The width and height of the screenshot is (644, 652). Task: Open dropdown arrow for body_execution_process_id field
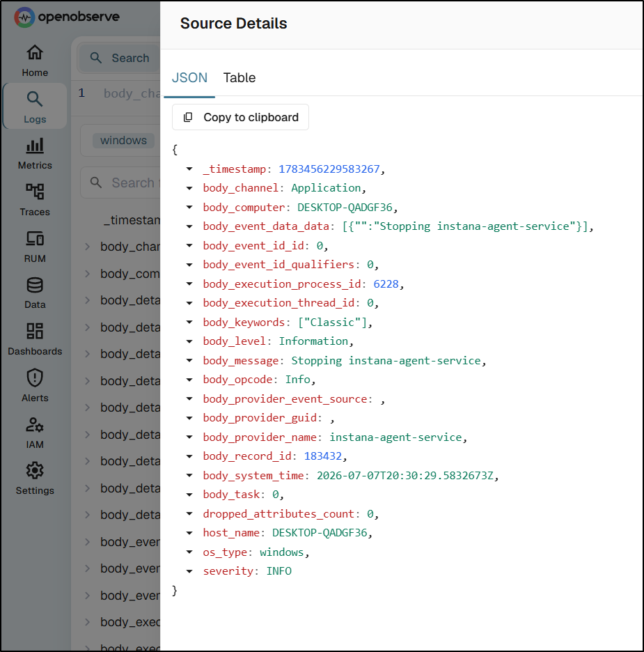(189, 284)
